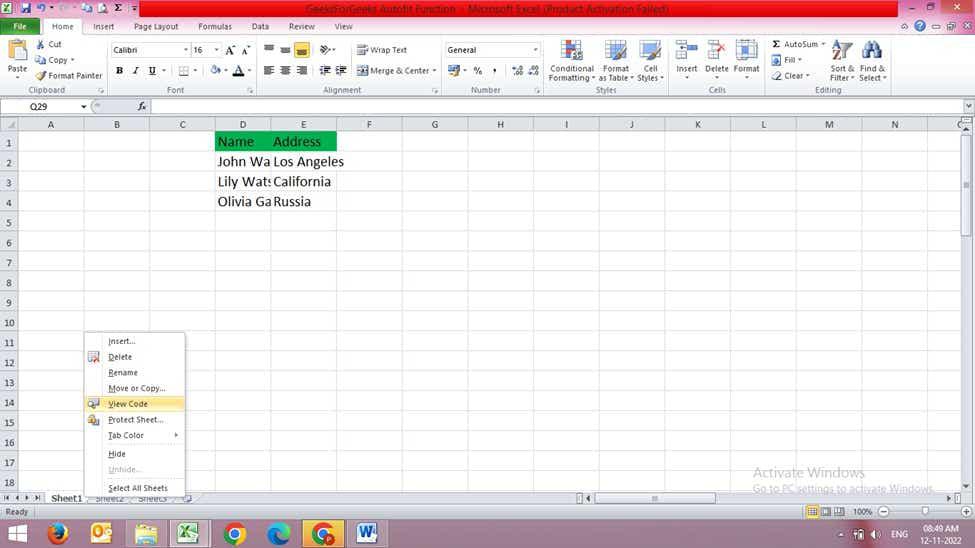Switch to the Formulas tab
The image size is (975, 548).
tap(215, 27)
